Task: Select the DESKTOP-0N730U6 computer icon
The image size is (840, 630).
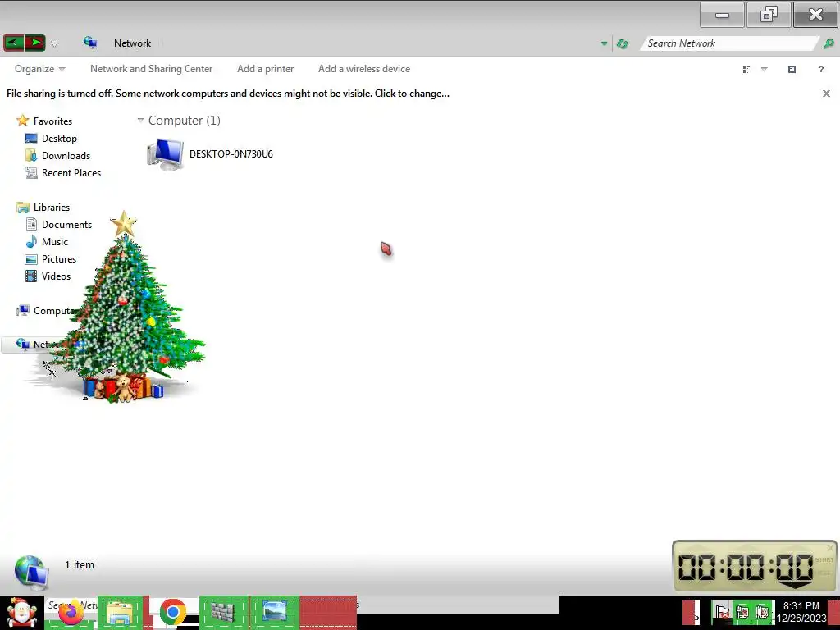Action: click(x=166, y=154)
